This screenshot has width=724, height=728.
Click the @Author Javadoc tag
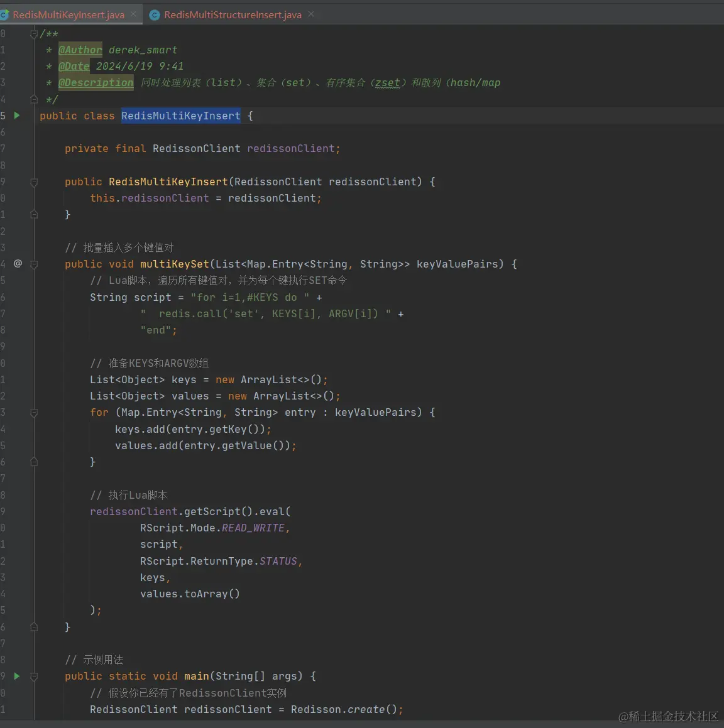(x=80, y=50)
